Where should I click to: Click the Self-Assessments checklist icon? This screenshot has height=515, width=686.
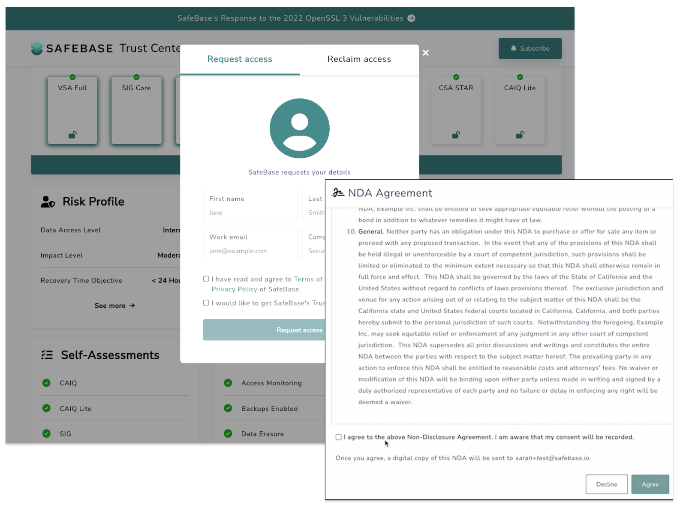(47, 355)
